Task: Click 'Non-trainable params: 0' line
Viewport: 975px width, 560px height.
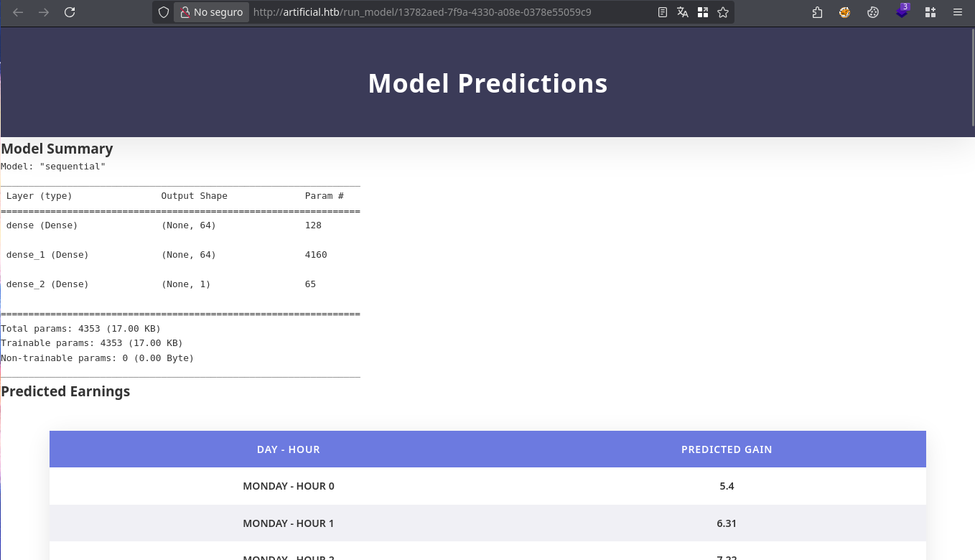Action: pyautogui.click(x=97, y=358)
